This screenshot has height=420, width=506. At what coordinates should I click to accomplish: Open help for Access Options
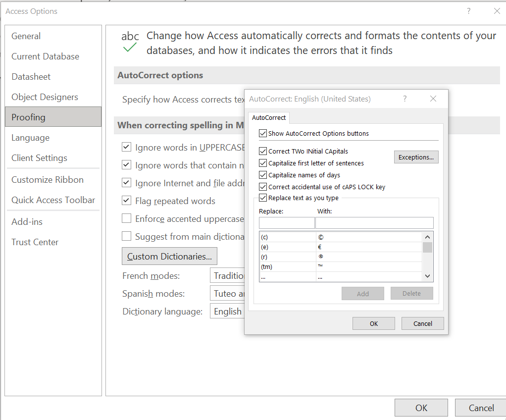pos(468,11)
